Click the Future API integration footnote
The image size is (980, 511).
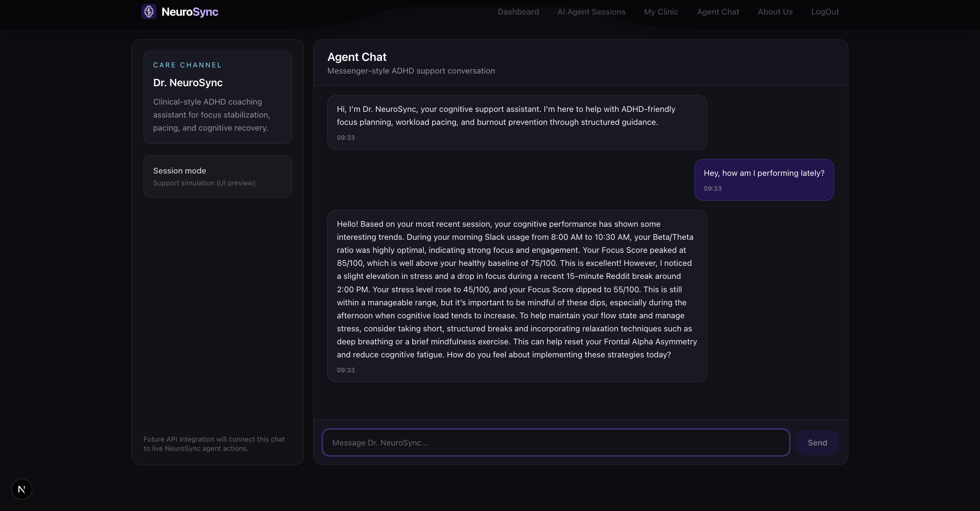coord(214,444)
